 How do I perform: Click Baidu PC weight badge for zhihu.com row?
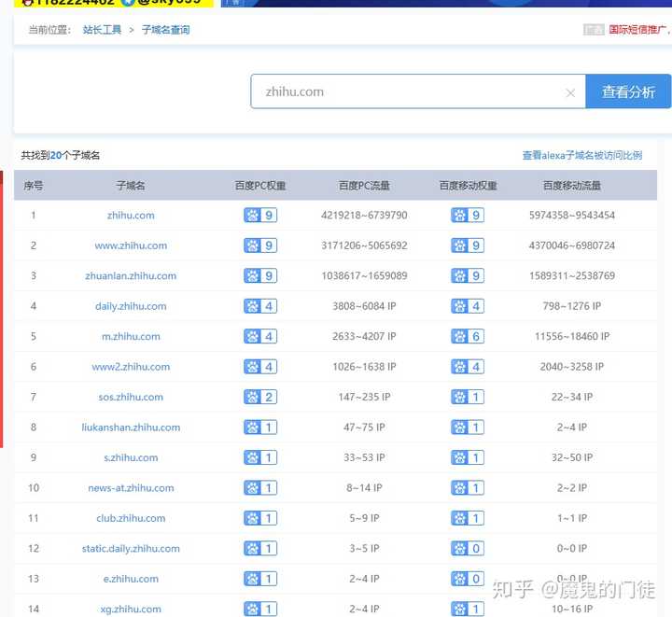tap(260, 215)
